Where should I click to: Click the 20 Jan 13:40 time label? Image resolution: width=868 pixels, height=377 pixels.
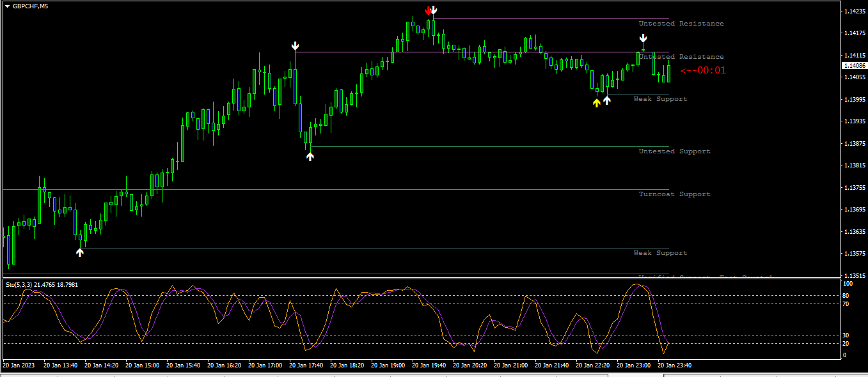[61, 365]
